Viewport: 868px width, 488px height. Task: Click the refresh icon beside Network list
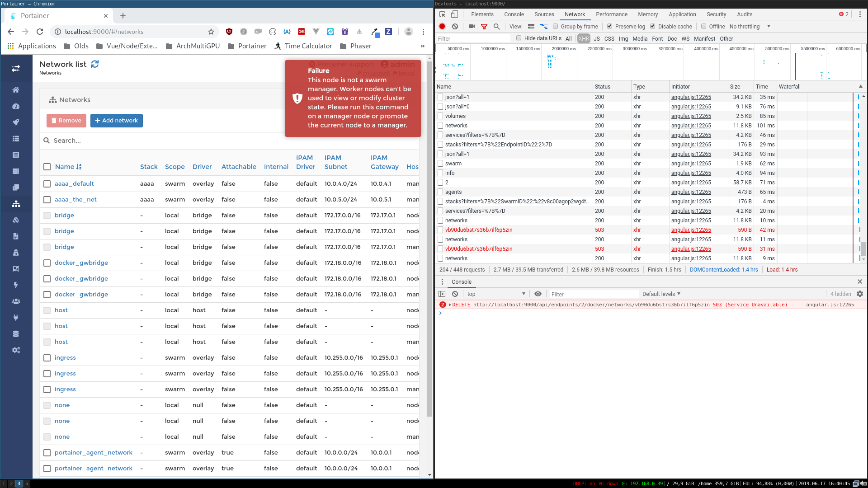[x=95, y=64]
